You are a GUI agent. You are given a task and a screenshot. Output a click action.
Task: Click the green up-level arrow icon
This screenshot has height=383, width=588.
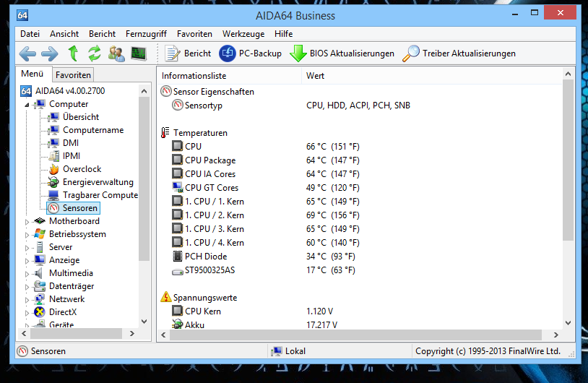(x=73, y=53)
